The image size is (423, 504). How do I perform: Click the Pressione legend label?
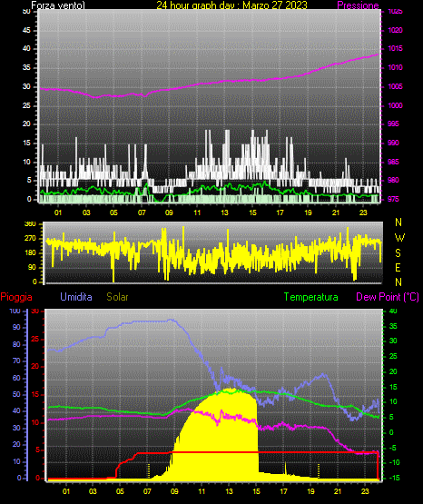click(x=358, y=5)
